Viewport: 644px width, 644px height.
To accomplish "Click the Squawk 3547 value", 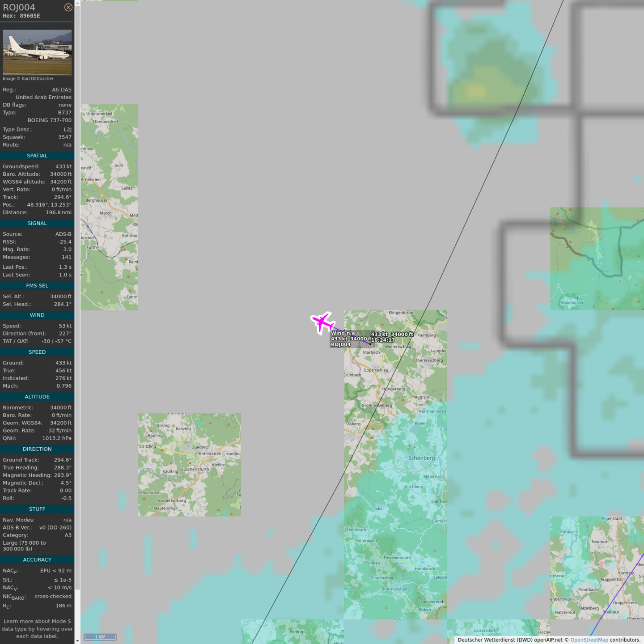I will click(x=64, y=137).
